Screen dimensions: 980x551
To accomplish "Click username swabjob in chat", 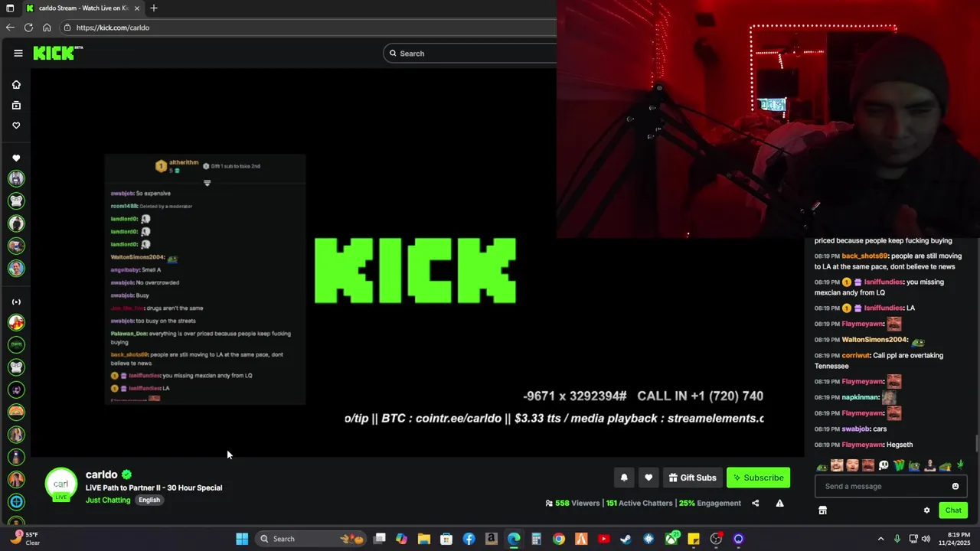I will [855, 429].
